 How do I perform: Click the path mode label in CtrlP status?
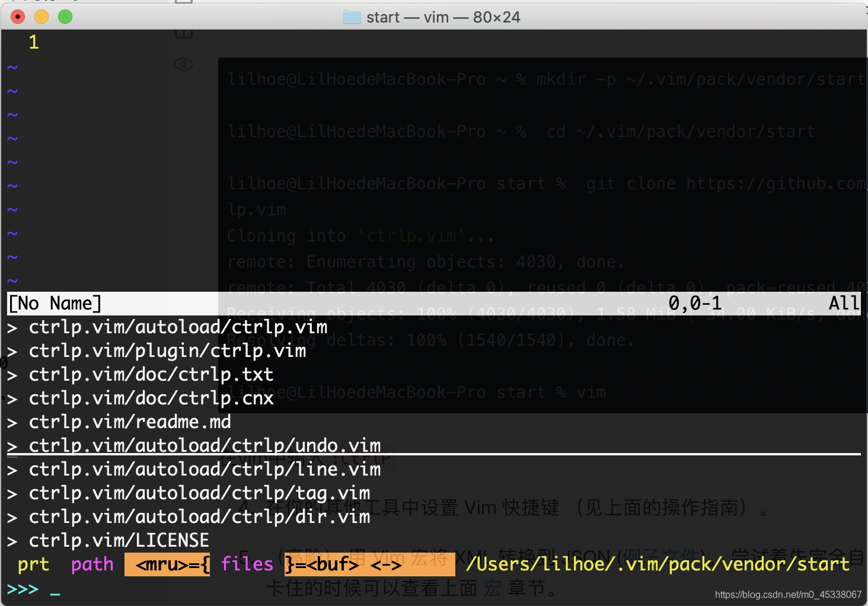click(92, 564)
